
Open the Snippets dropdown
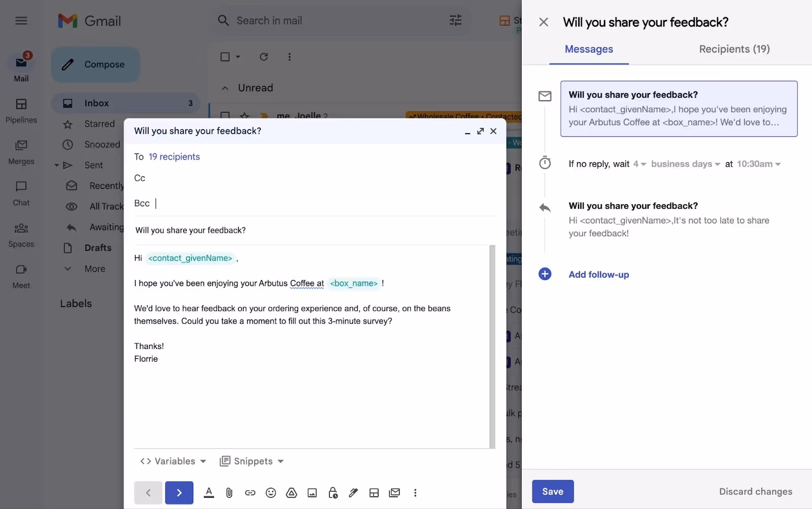252,461
